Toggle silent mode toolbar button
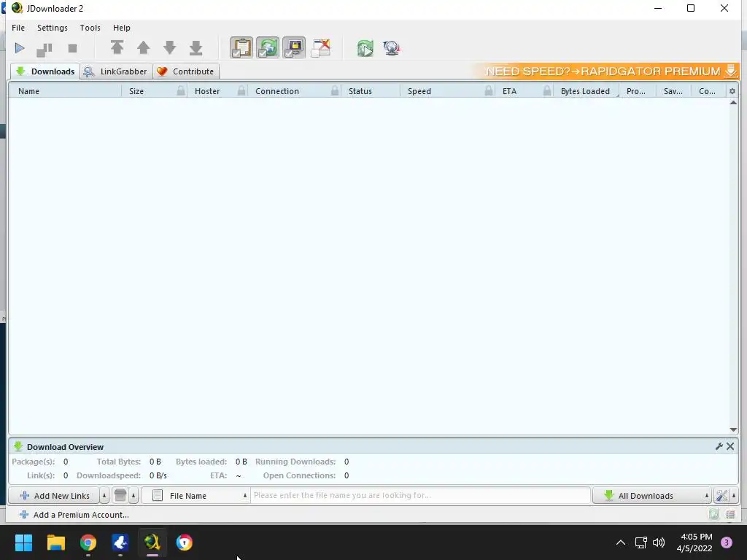The height and width of the screenshot is (560, 747). 321,47
